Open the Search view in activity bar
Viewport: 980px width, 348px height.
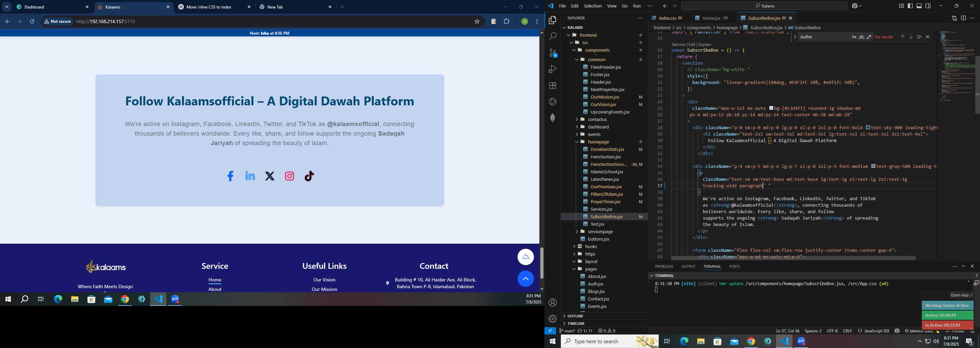point(552,36)
